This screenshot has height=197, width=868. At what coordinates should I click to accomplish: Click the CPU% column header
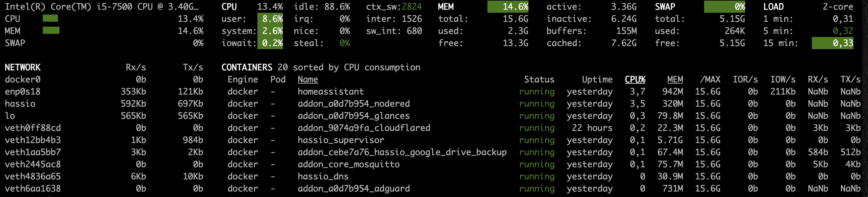(x=635, y=79)
